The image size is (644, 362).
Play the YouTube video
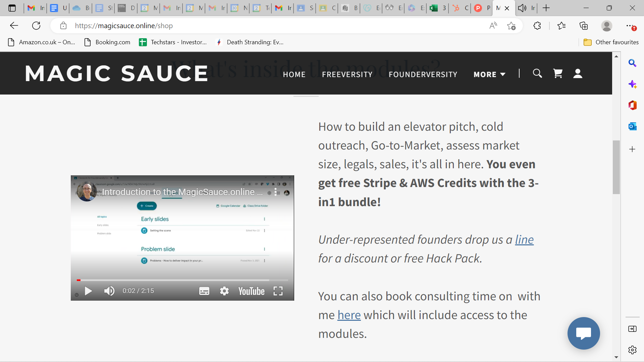88,291
